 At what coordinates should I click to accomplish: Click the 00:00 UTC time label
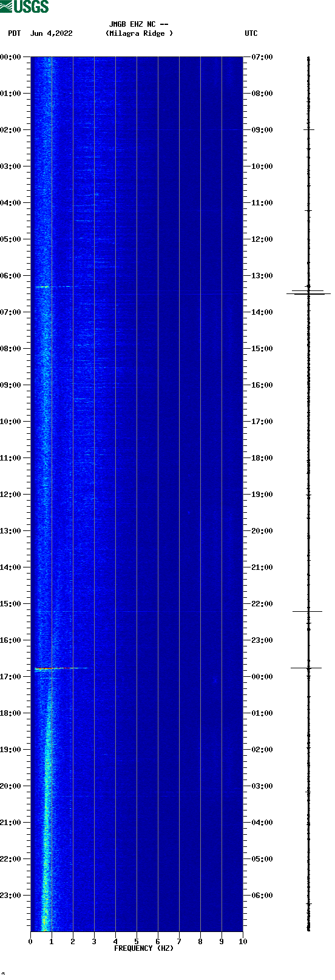click(262, 677)
